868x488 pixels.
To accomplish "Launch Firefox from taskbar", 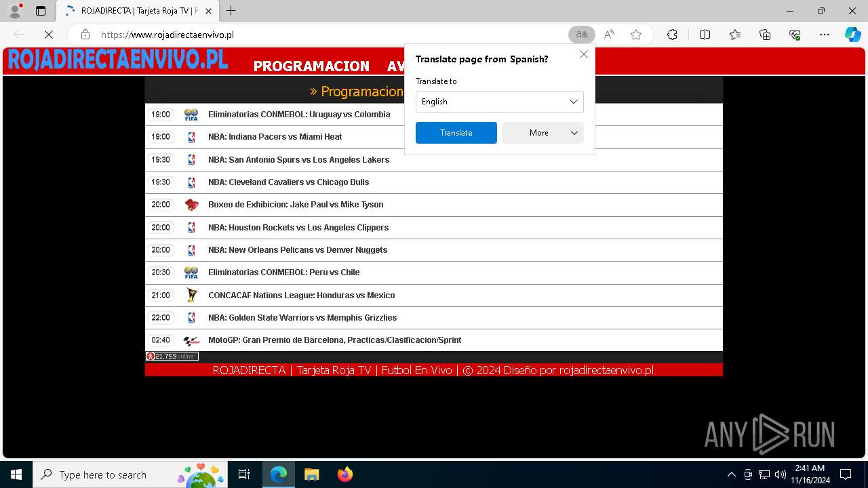I will 344,474.
